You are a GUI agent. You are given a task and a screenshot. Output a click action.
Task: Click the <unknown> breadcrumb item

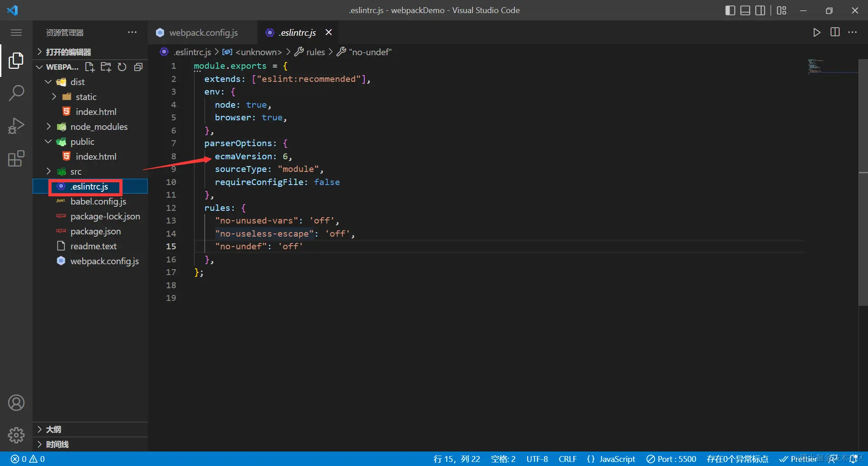tap(259, 52)
